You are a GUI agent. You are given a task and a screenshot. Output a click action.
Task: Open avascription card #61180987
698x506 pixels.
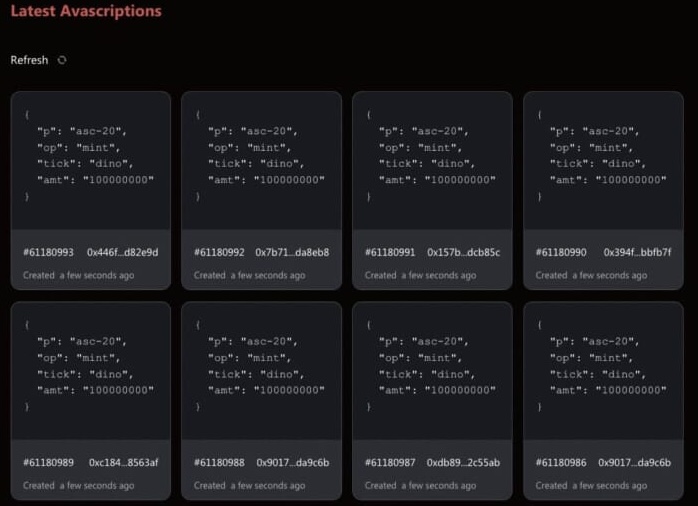pyautogui.click(x=432, y=401)
